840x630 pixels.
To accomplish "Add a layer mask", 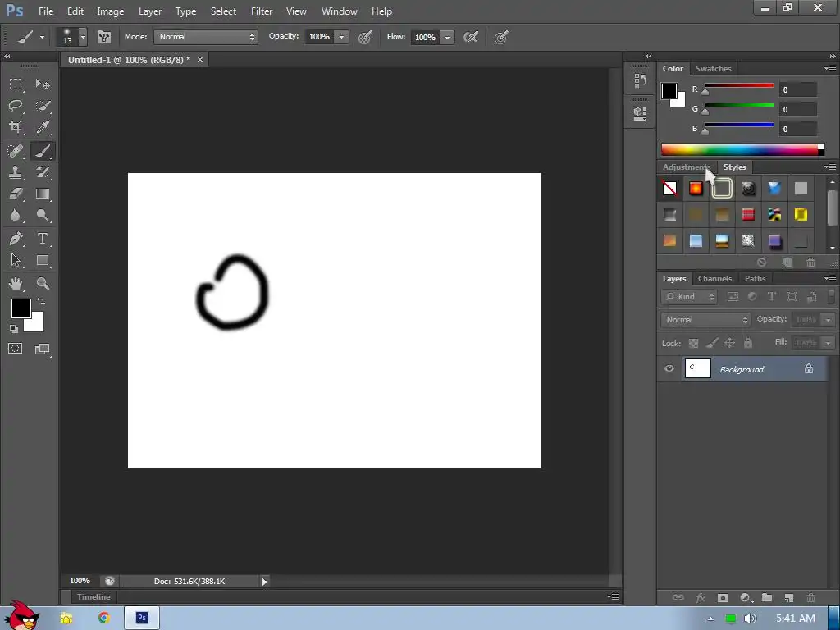I will pos(723,597).
